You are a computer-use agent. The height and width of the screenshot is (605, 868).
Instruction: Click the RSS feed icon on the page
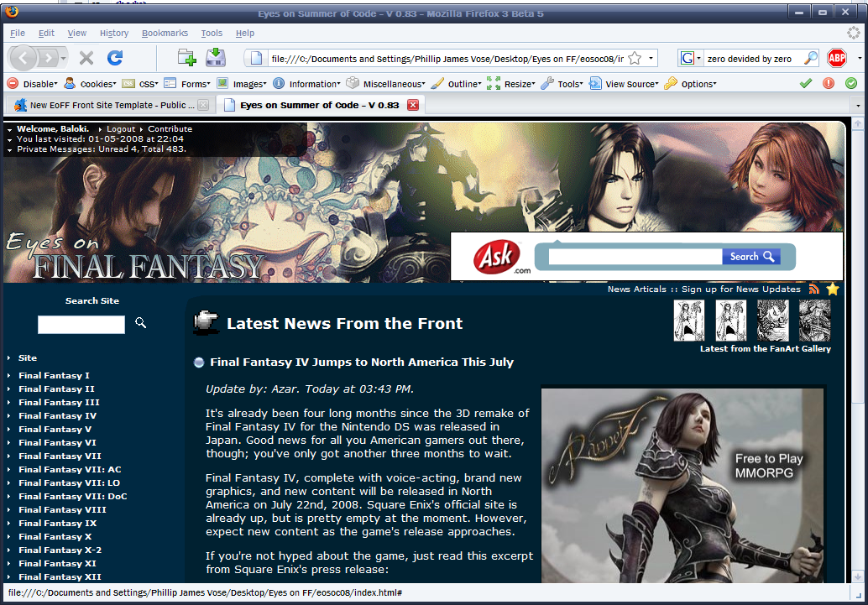coord(813,289)
